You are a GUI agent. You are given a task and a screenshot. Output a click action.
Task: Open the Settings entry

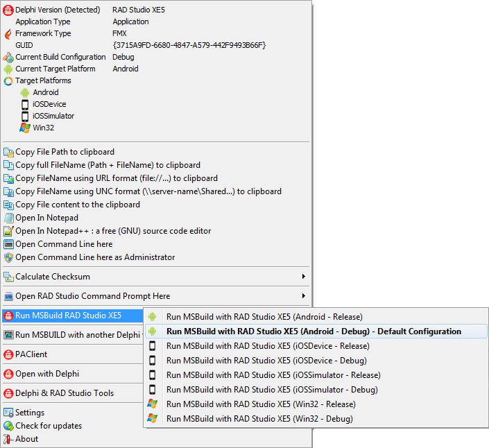pos(73,413)
